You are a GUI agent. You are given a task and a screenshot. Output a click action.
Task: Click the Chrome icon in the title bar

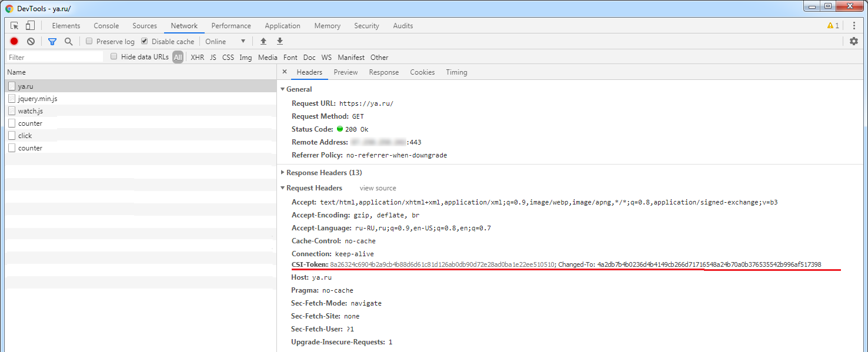coord(9,9)
